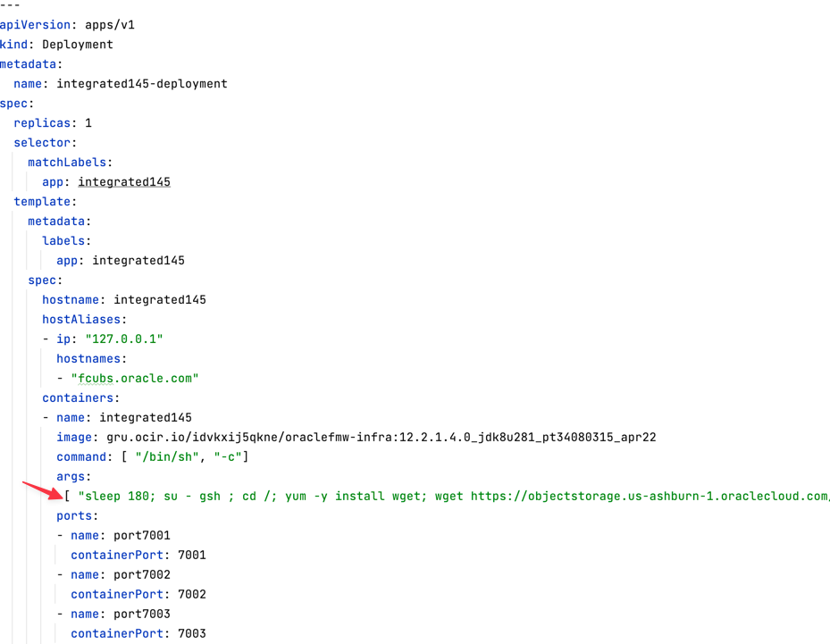Click the port7002 name value
830x644 pixels.
point(142,574)
